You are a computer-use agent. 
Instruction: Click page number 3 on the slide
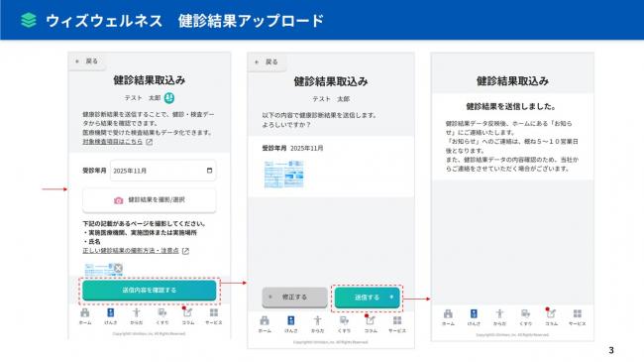click(611, 350)
